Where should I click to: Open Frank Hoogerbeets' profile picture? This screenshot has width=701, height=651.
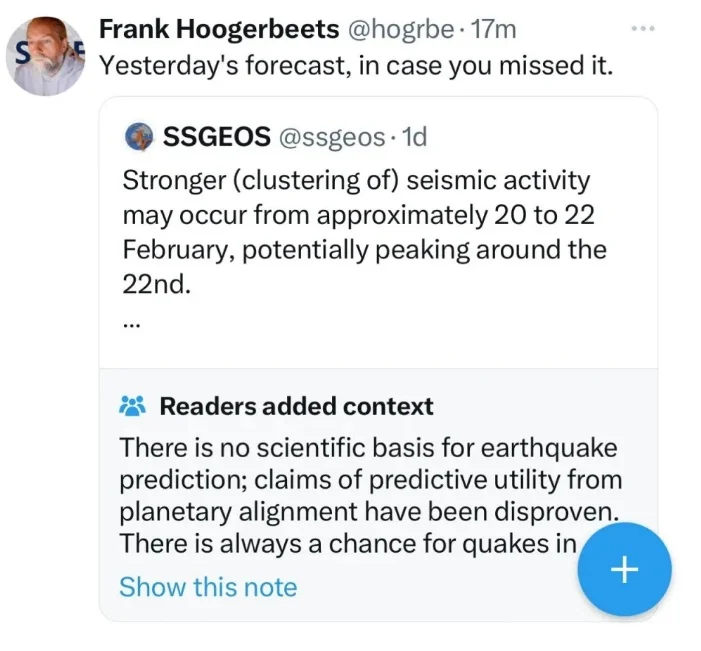point(48,57)
